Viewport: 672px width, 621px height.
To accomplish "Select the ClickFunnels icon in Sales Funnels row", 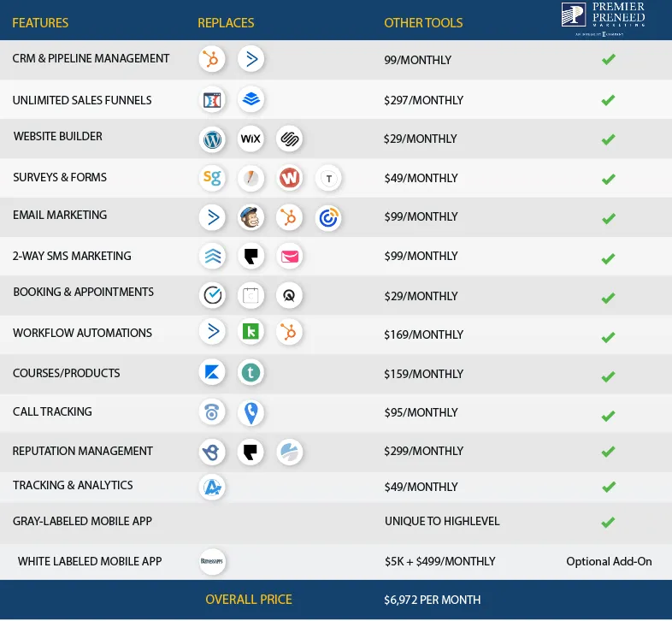I will pyautogui.click(x=212, y=100).
